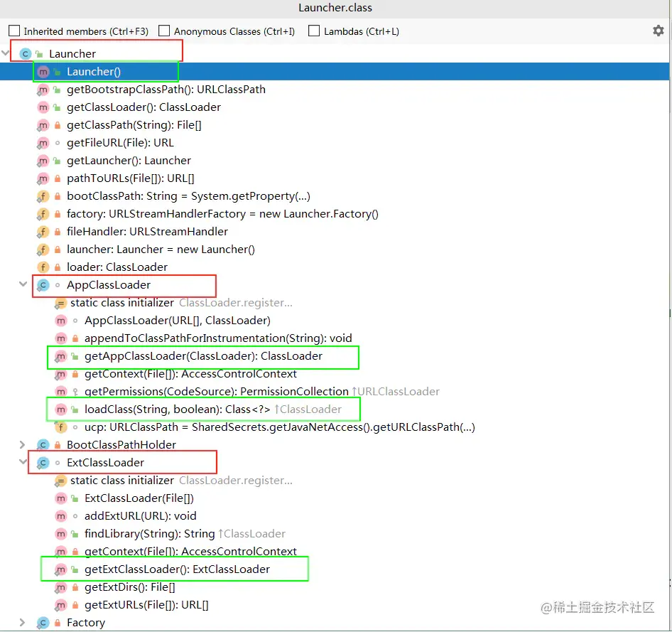
Task: Click the method icon beside getAppClassLoader(ClassLoader)
Action: pos(61,356)
